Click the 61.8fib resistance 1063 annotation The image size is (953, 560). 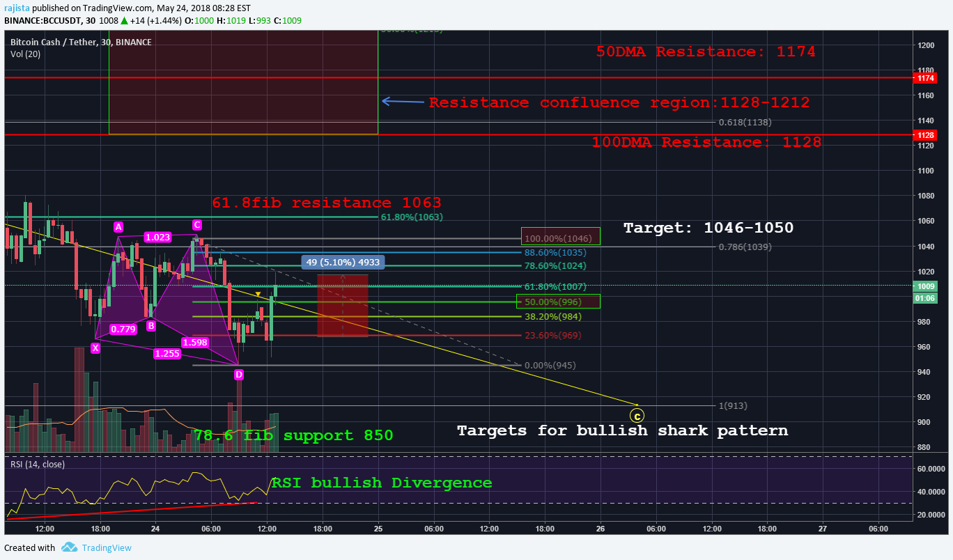[x=327, y=203]
